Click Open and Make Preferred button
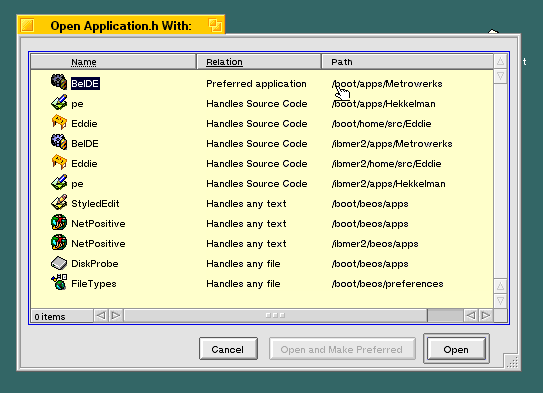The image size is (543, 393). coord(342,349)
